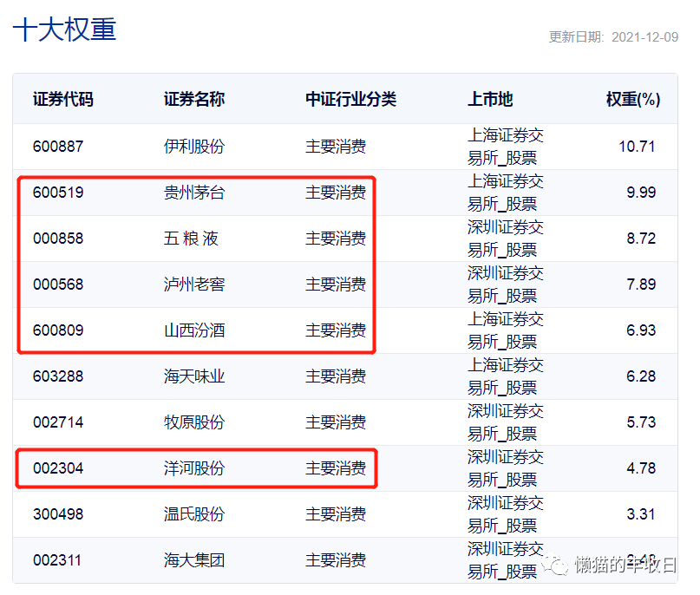Click the 3.31 weight value
The height and width of the screenshot is (595, 700).
[641, 514]
